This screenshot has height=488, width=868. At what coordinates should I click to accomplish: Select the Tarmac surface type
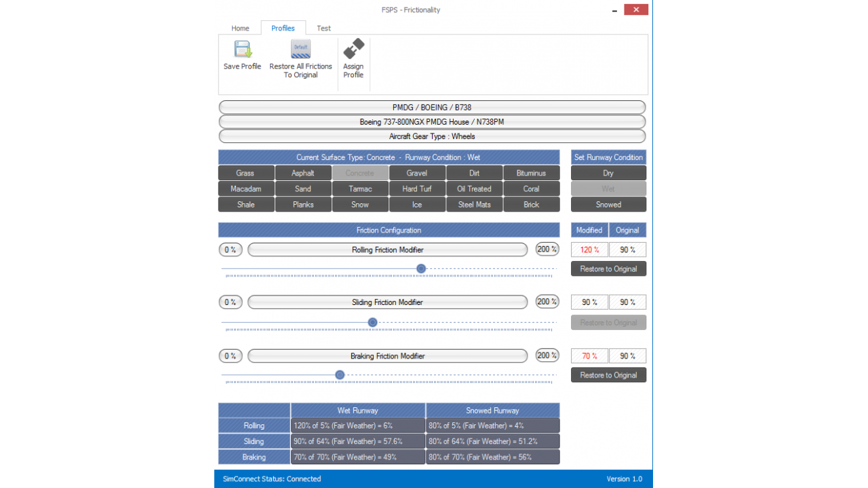click(360, 188)
